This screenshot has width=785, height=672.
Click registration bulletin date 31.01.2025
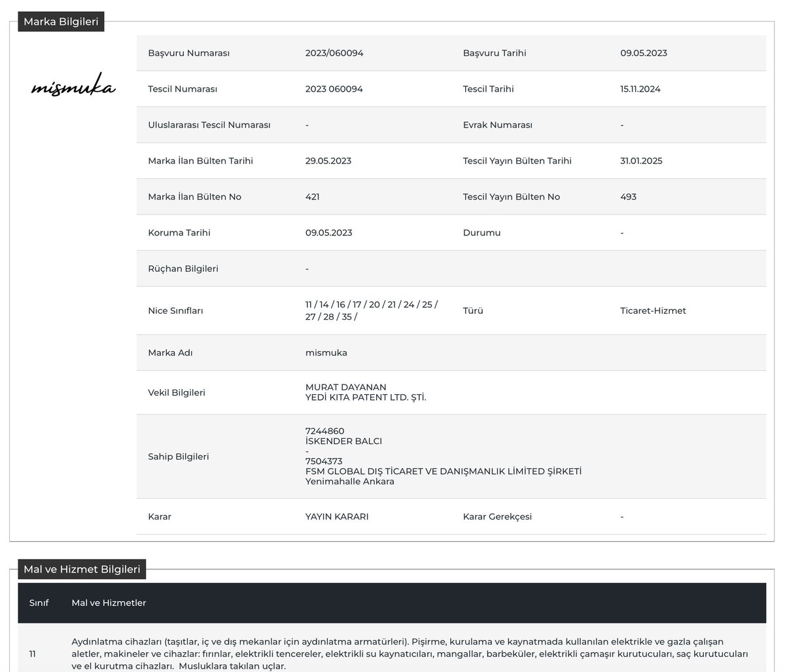(641, 161)
